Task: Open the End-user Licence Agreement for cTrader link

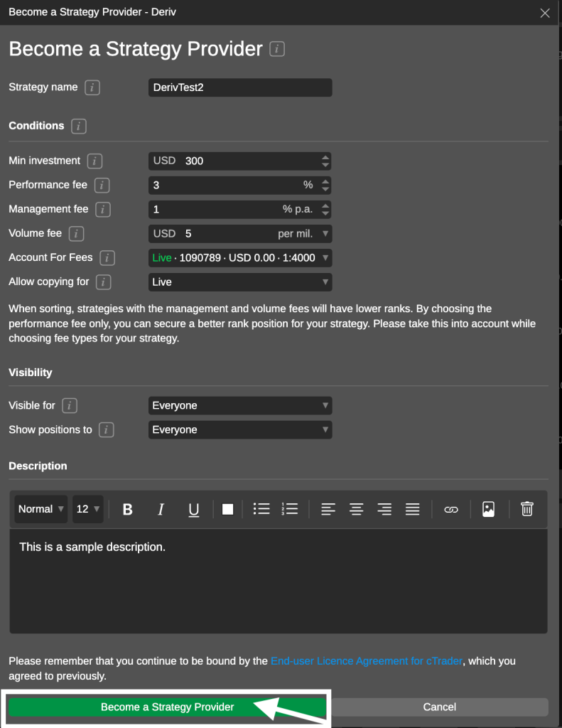Action: [367, 660]
